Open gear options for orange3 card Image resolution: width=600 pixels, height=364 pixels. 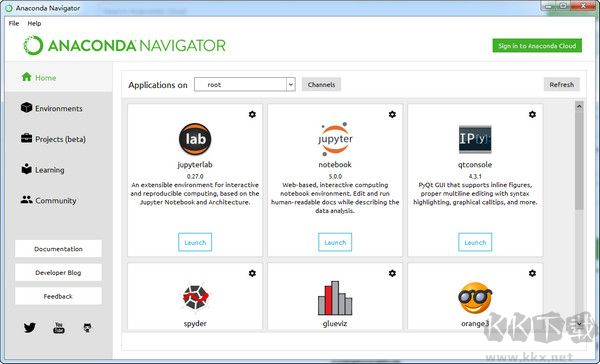click(532, 273)
